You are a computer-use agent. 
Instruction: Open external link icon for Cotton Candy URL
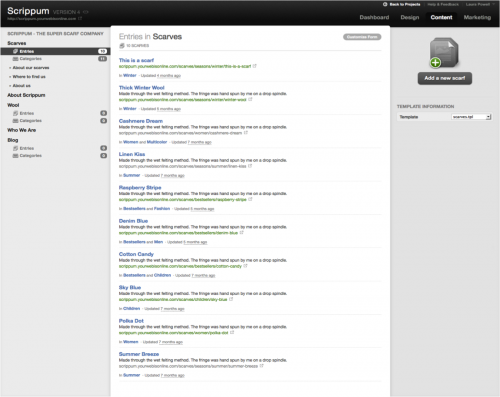(x=245, y=266)
